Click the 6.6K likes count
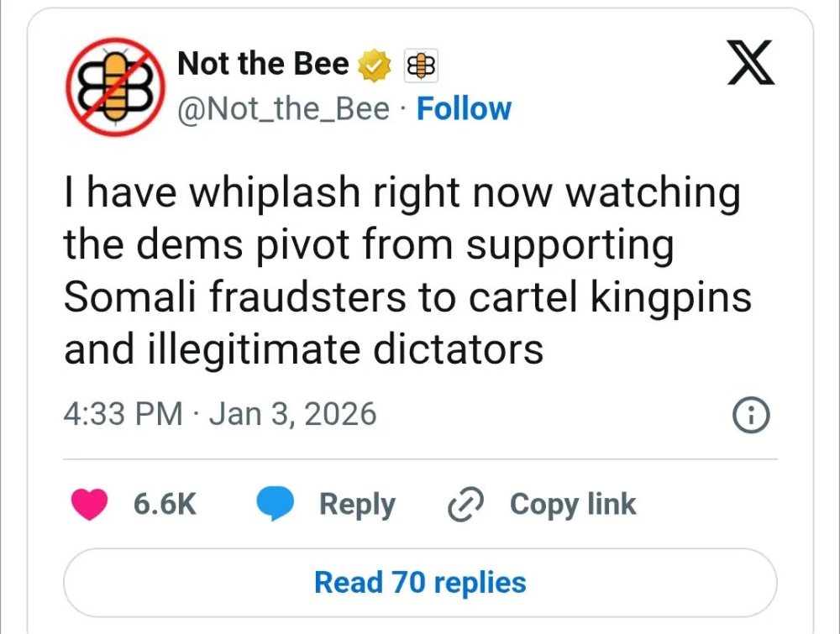 [x=165, y=505]
